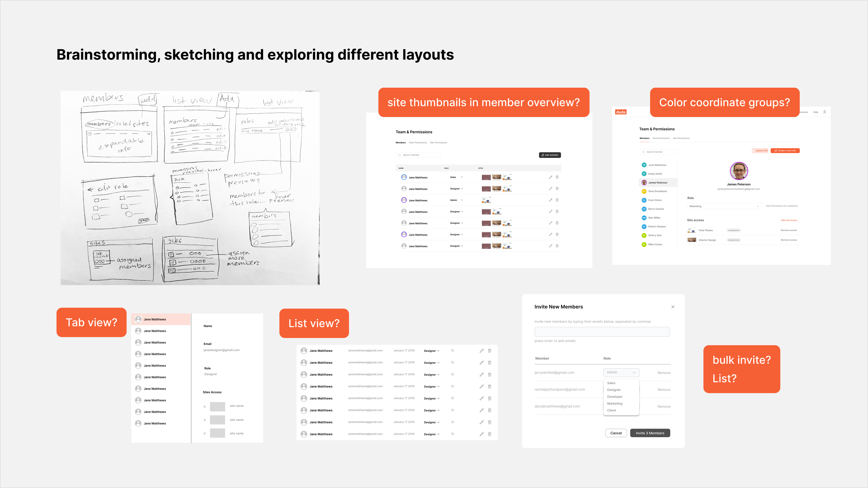
Task: Click the purple-ringed avatar in the Admin row
Action: [x=404, y=200]
